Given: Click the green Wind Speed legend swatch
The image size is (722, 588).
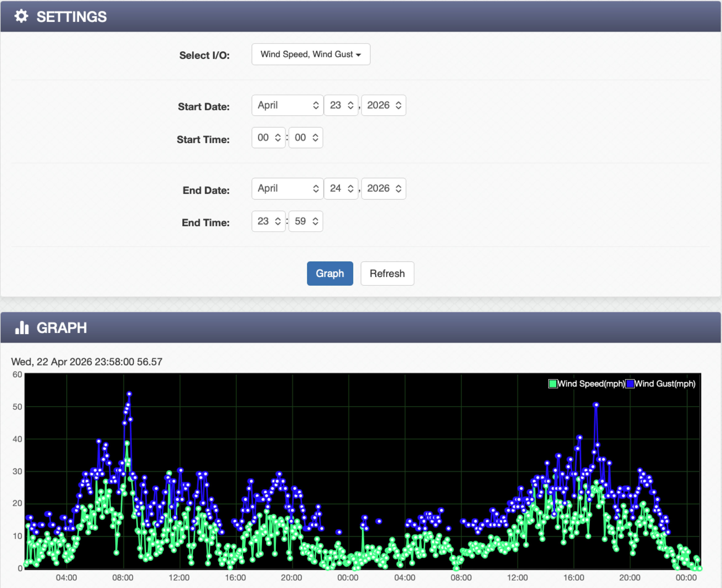Looking at the screenshot, I should pos(553,384).
